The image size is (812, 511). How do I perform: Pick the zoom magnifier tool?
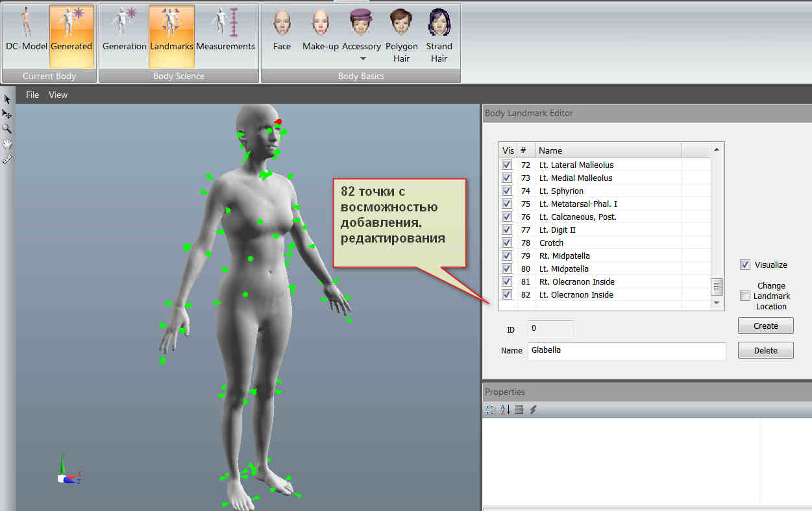tap(7, 128)
